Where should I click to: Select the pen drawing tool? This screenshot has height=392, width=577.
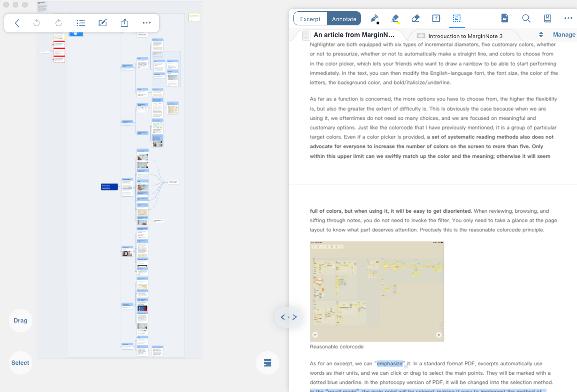click(x=374, y=19)
